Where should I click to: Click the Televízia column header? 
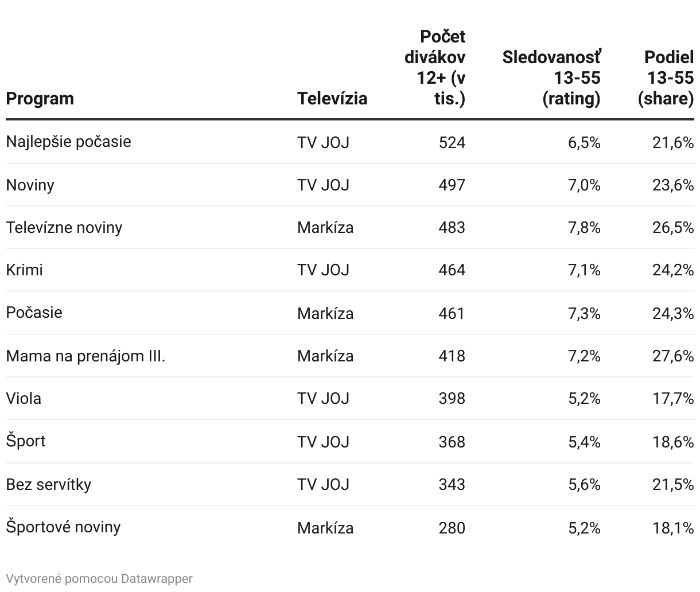pos(332,99)
